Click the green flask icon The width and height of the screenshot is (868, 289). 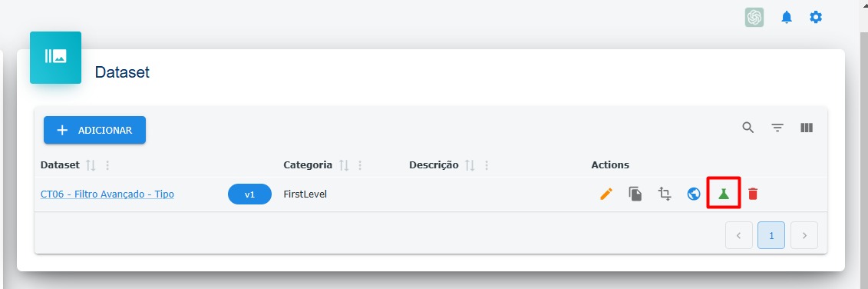[724, 194]
